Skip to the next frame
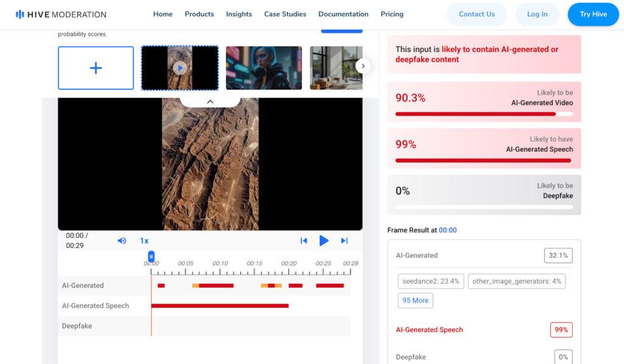624x364 pixels. click(x=344, y=241)
